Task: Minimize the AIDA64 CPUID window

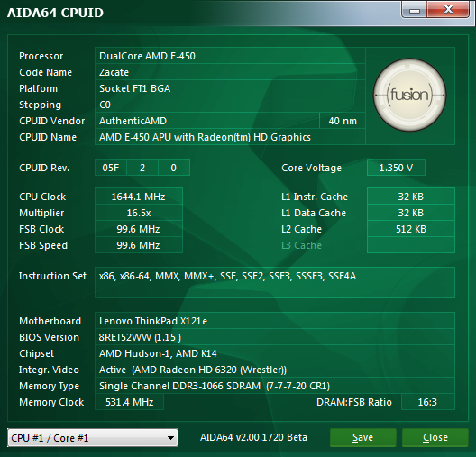Action: pyautogui.click(x=415, y=10)
